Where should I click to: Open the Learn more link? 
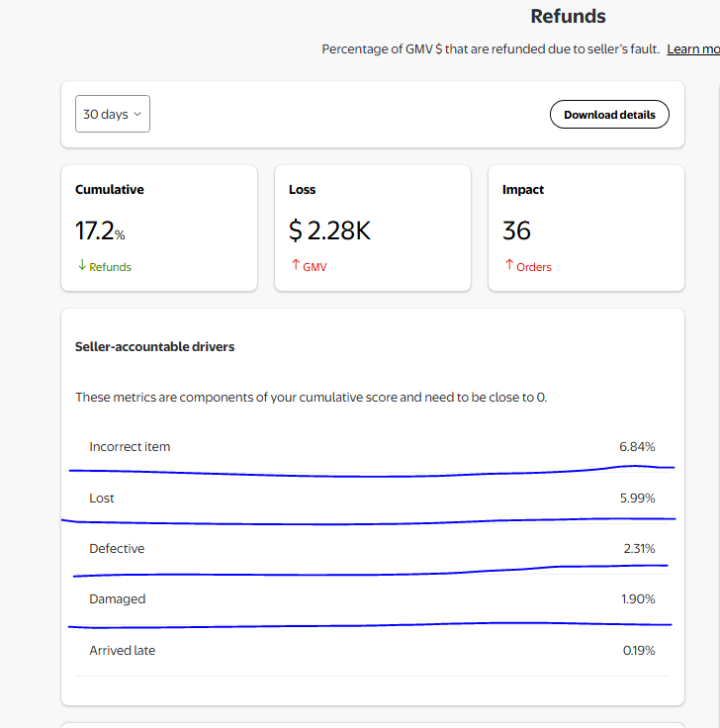point(692,49)
